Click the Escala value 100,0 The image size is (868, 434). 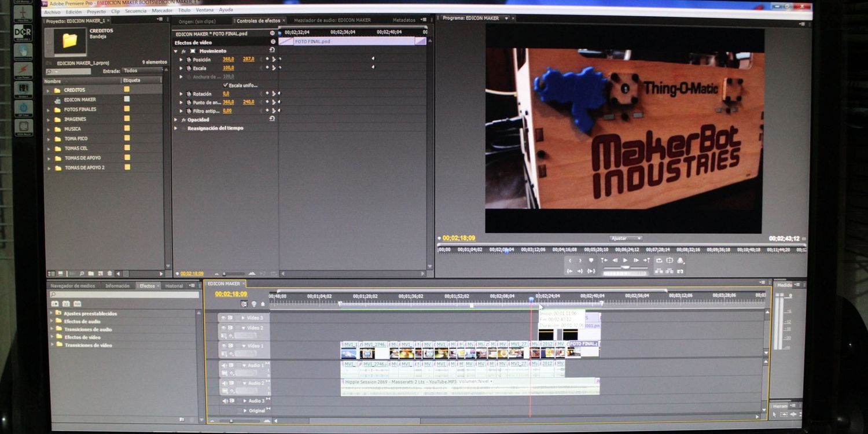(x=228, y=68)
